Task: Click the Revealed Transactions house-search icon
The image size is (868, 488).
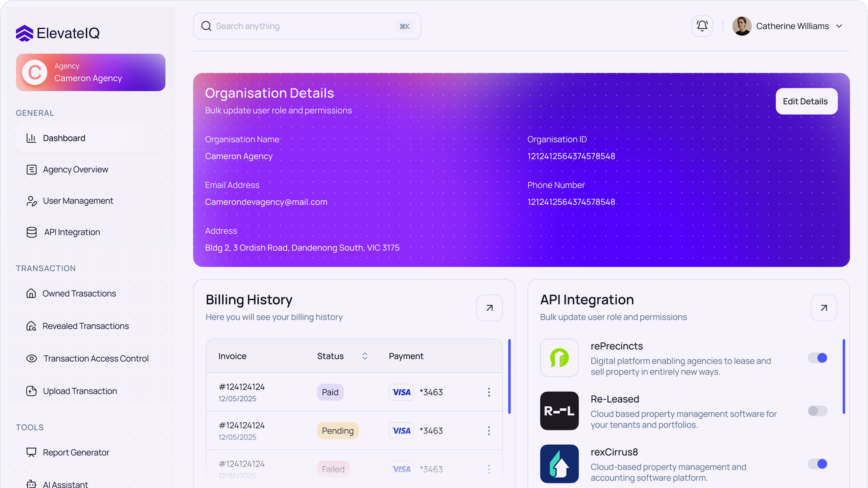Action: point(31,326)
